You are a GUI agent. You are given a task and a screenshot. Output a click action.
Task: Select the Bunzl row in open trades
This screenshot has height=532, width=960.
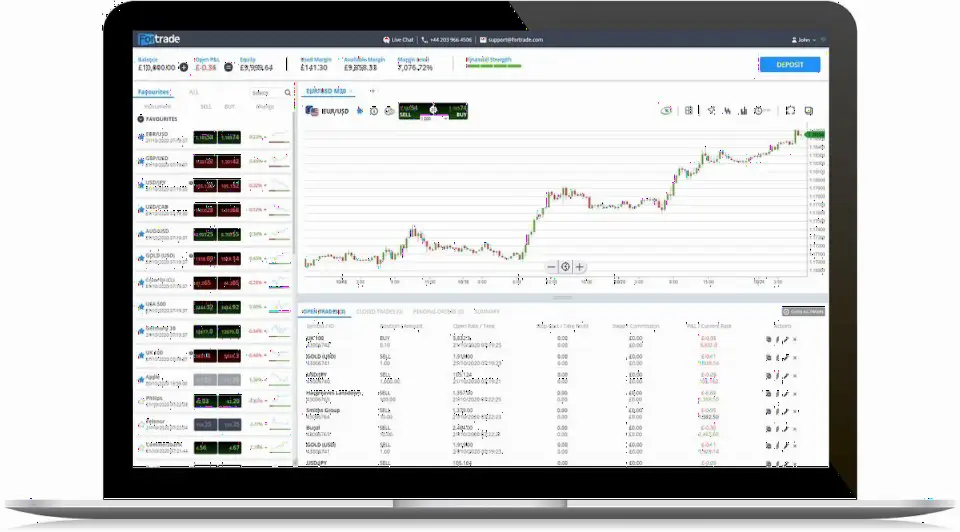pos(563,430)
